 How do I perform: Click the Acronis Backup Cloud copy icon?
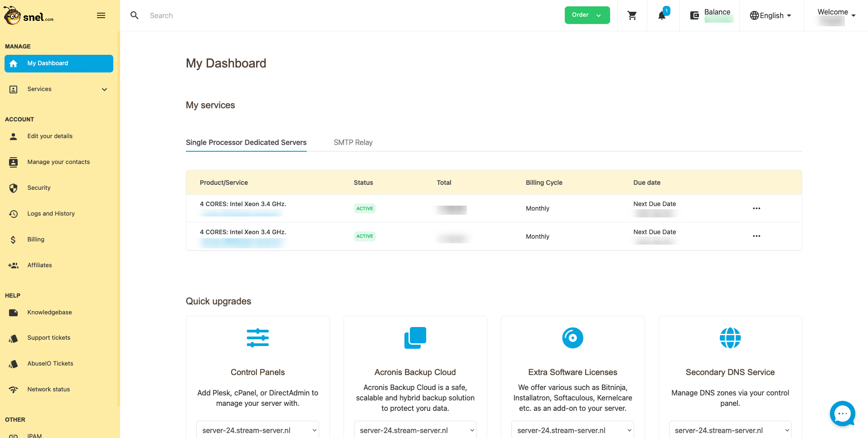click(415, 338)
